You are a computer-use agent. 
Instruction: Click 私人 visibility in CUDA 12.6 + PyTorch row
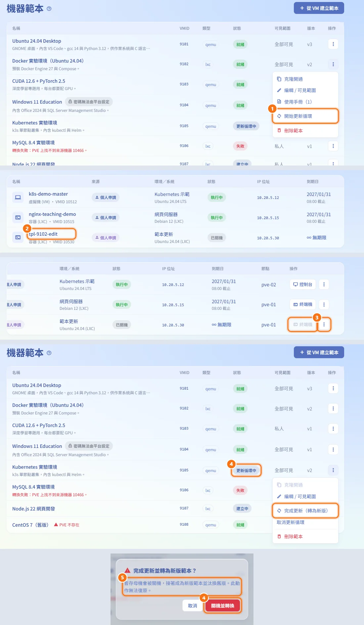tap(279, 429)
